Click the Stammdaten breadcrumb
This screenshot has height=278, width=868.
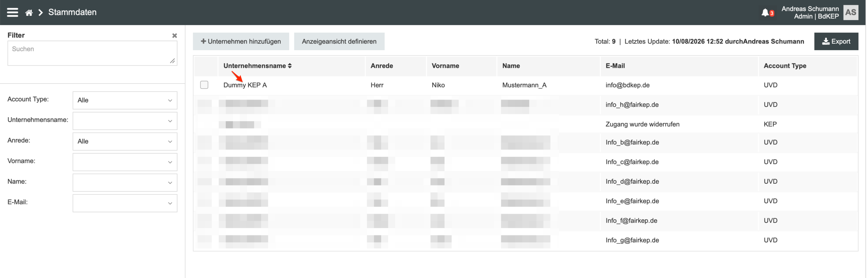(x=72, y=12)
